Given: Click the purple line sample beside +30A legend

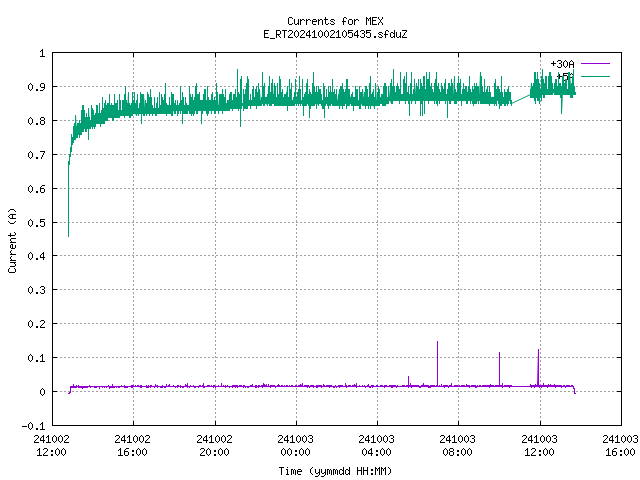Looking at the screenshot, I should (x=596, y=64).
